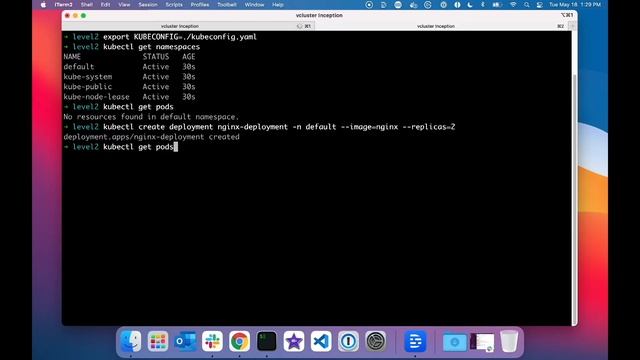Open Wi-Fi status menu
This screenshot has width=640, height=360.
pyautogui.click(x=513, y=5)
